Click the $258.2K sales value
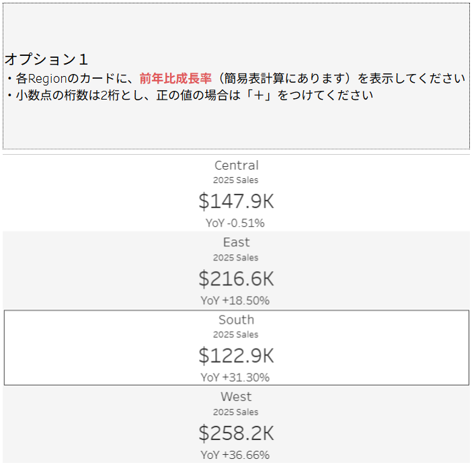476x469 pixels. [x=236, y=433]
